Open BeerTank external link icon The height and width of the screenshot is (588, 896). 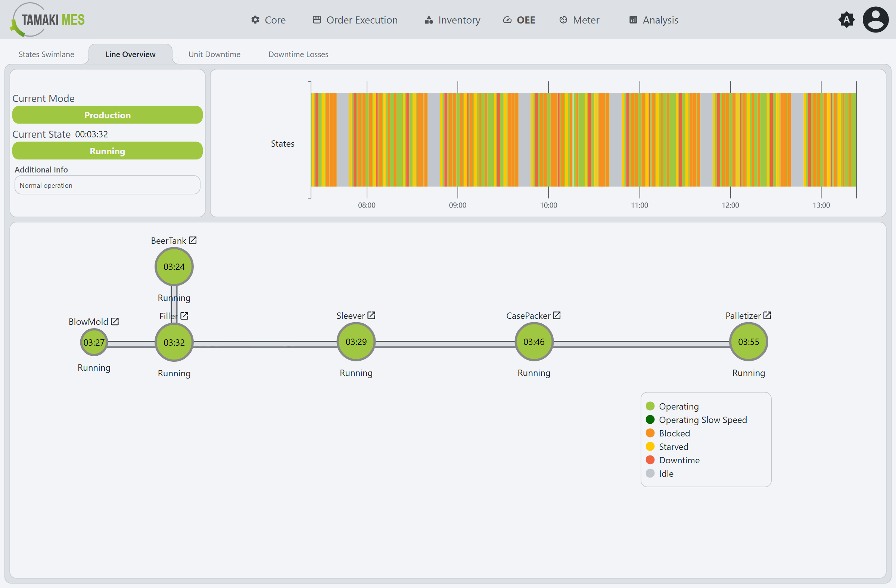193,240
